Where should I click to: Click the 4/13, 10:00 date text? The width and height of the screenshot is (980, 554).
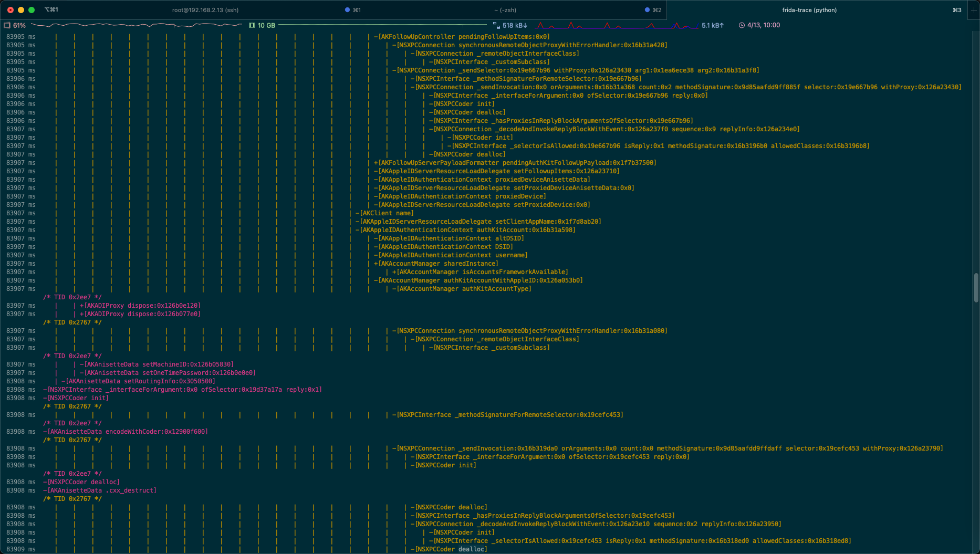coord(764,25)
